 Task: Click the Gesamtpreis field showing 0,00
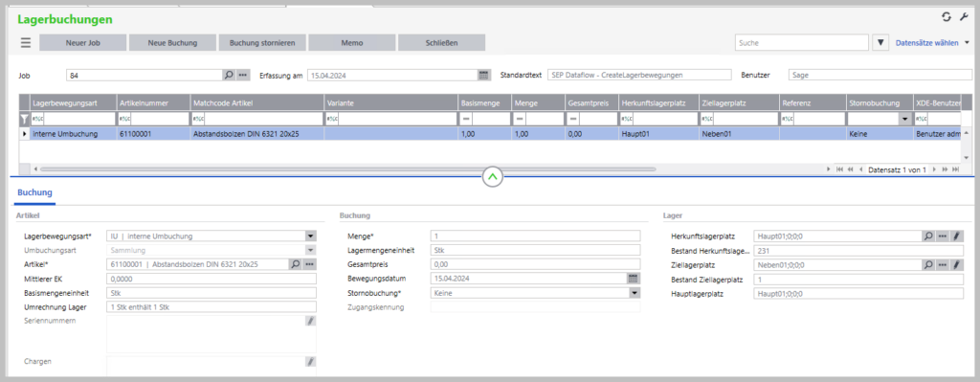click(x=535, y=264)
